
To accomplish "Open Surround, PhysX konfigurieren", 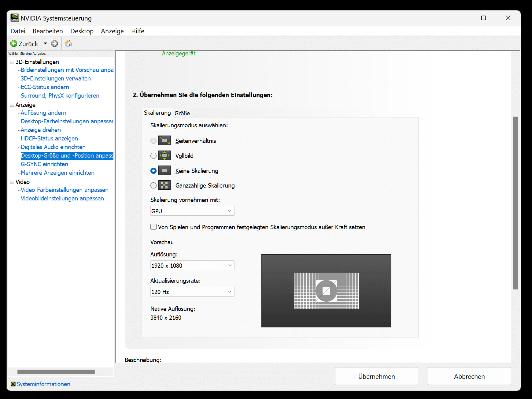I will (60, 95).
